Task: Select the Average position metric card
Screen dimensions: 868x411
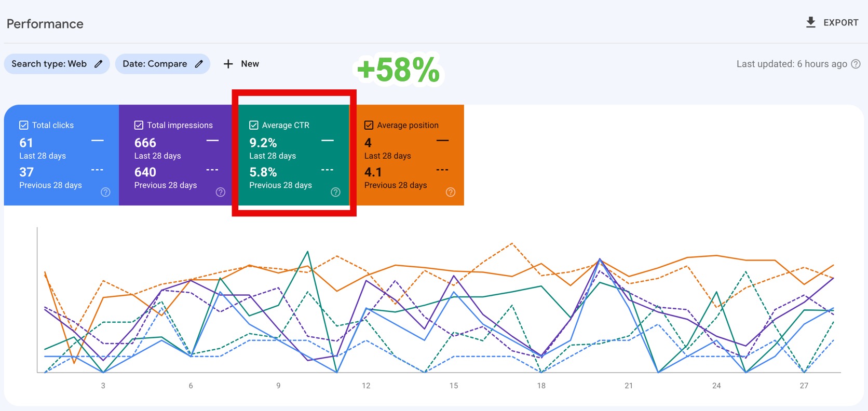Action: click(x=410, y=156)
